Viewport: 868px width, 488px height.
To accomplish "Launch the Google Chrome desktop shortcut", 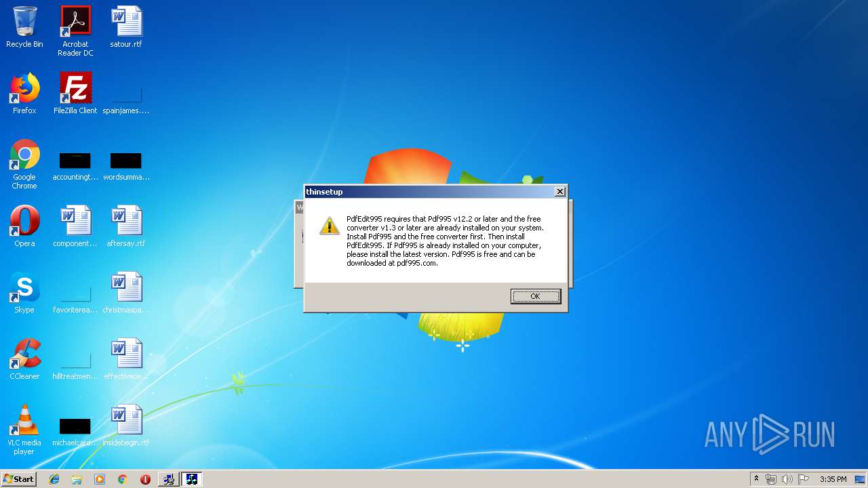I will [x=24, y=164].
